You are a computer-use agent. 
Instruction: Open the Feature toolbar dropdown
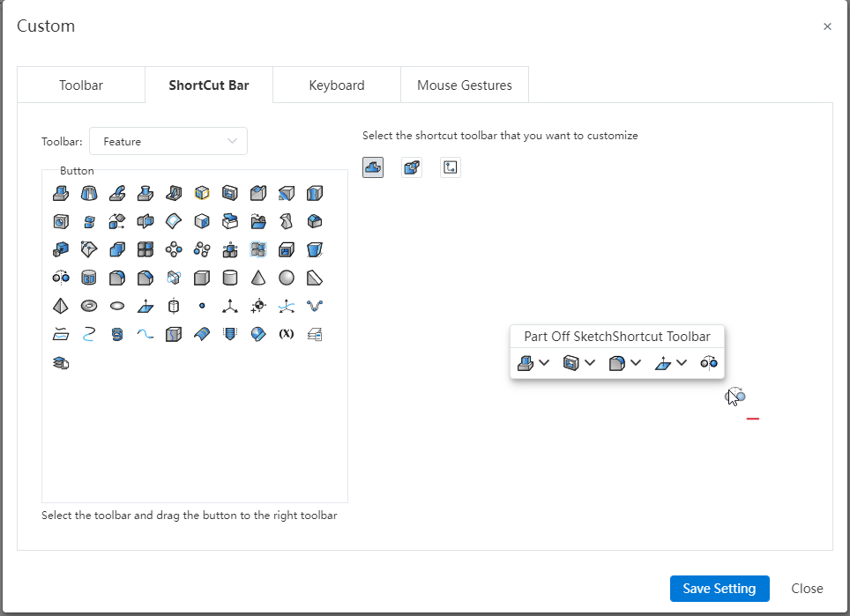click(x=168, y=141)
